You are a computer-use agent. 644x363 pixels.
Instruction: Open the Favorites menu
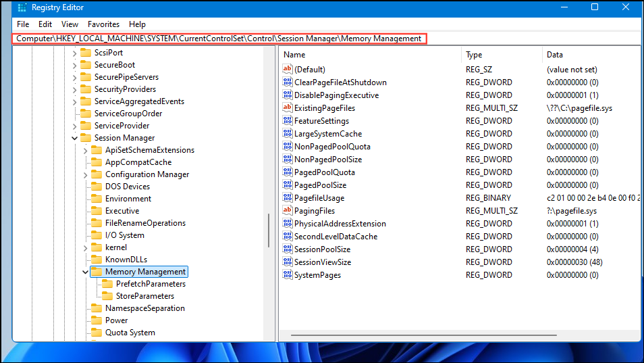(103, 24)
